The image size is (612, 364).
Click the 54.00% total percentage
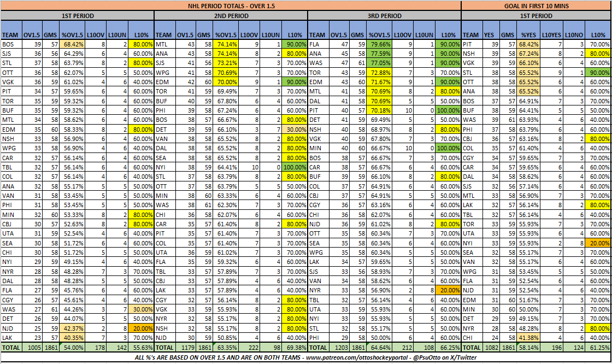[x=72, y=347]
